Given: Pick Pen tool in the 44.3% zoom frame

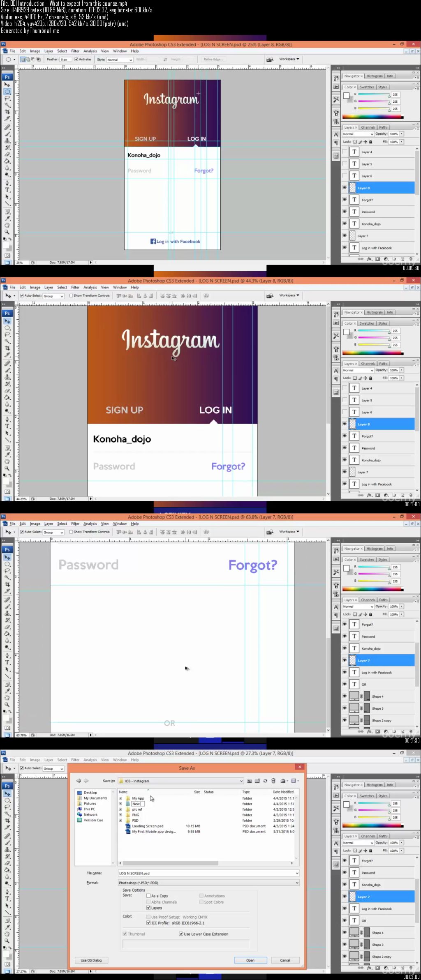Looking at the screenshot, I should [x=7, y=420].
